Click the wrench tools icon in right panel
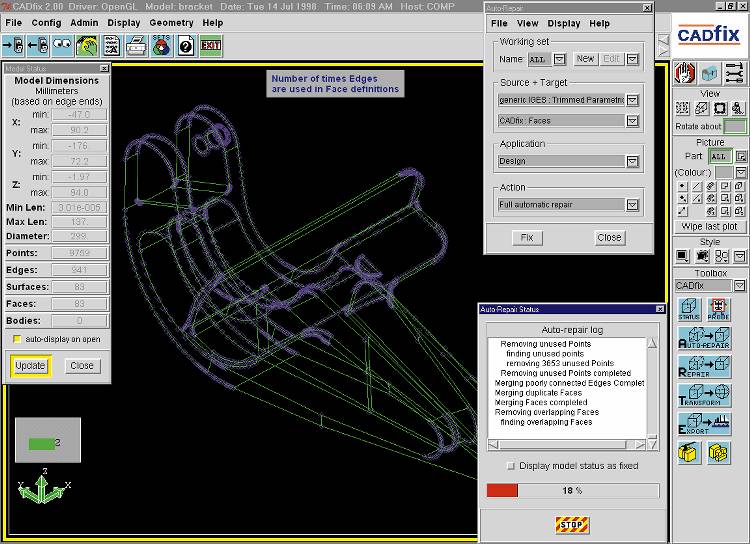 tap(734, 73)
